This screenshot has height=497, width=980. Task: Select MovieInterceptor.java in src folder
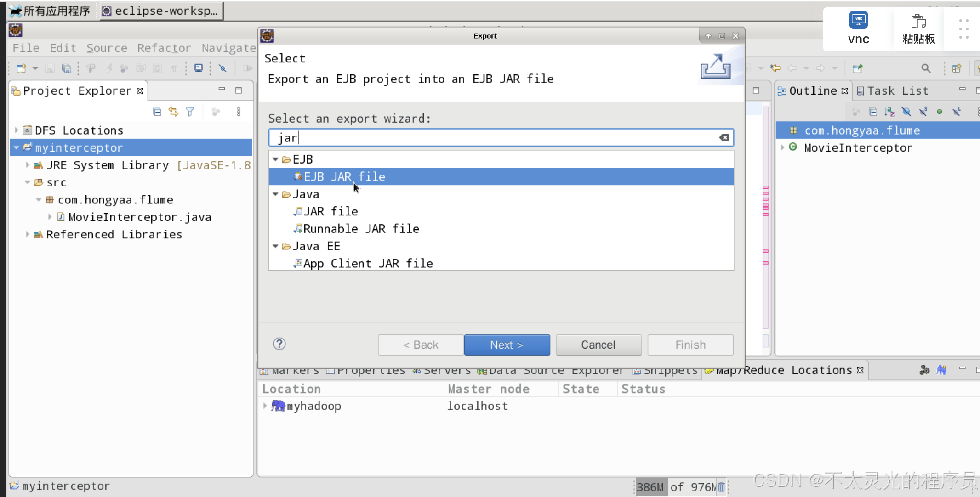click(141, 217)
